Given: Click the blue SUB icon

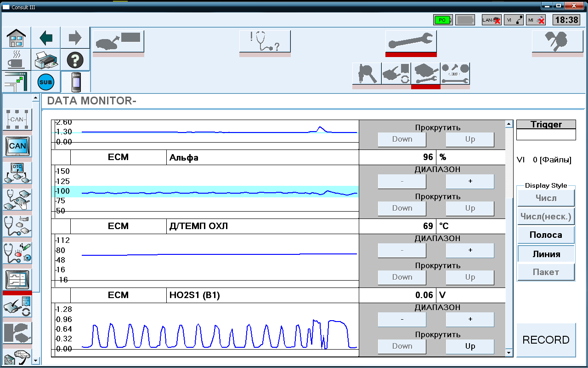Looking at the screenshot, I should (x=46, y=82).
